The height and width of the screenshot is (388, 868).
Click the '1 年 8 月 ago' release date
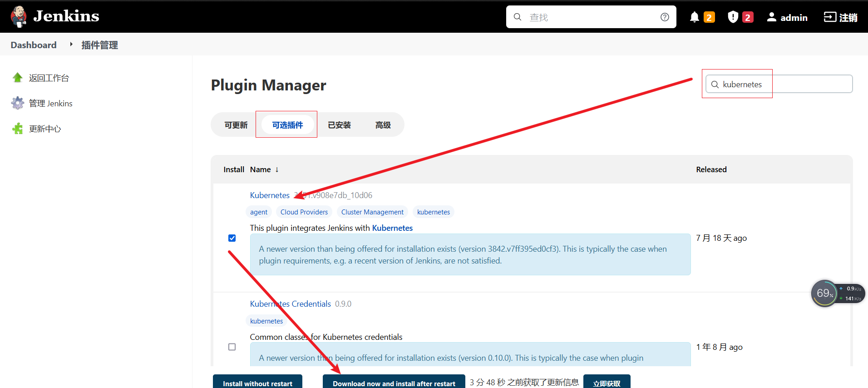[x=720, y=347]
